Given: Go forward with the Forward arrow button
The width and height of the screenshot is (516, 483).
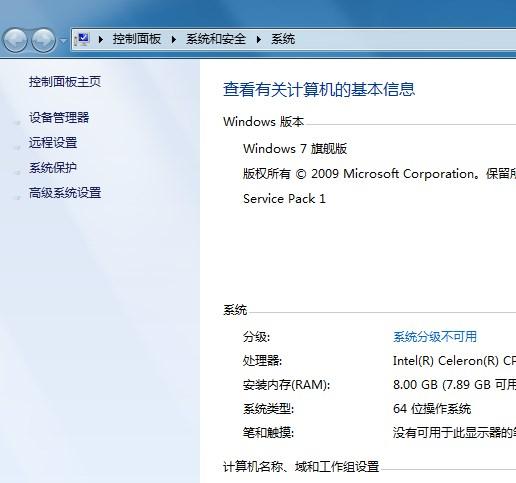Looking at the screenshot, I should click(x=43, y=40).
